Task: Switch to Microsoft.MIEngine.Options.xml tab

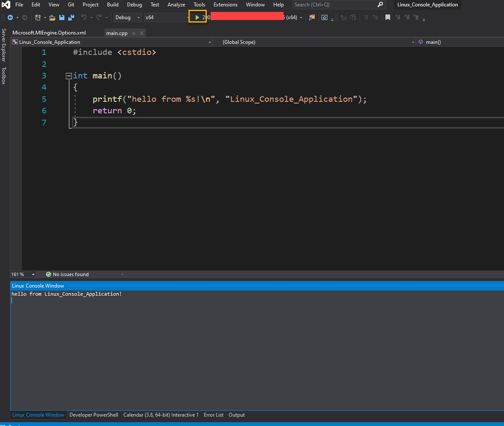Action: tap(49, 33)
